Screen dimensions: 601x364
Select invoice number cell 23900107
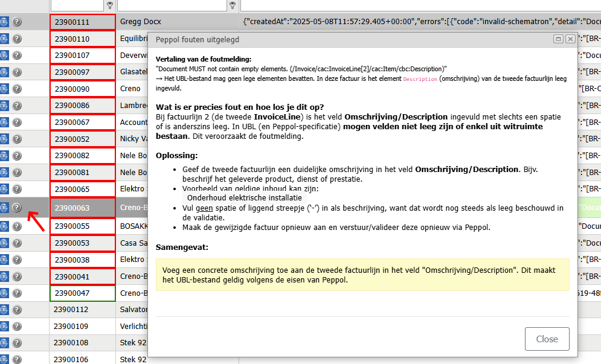click(x=82, y=56)
